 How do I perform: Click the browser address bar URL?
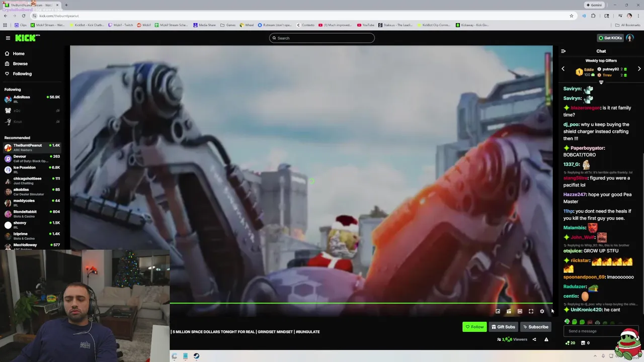coord(59,16)
